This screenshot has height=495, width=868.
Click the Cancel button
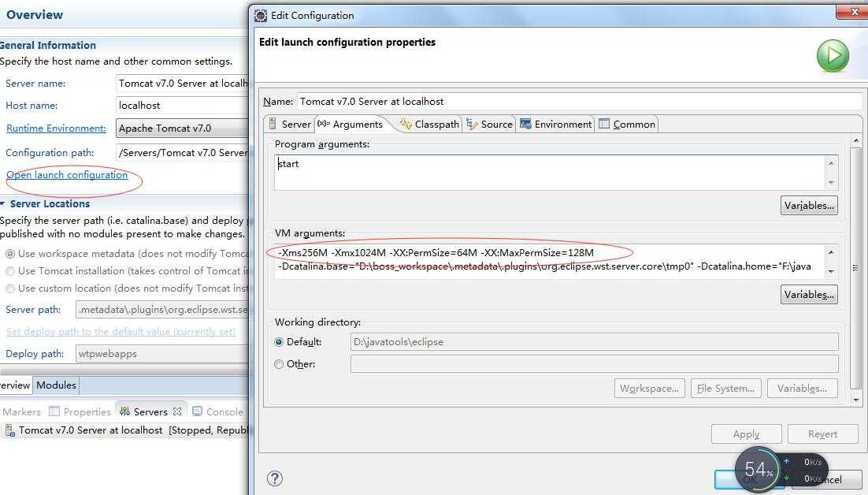point(828,479)
